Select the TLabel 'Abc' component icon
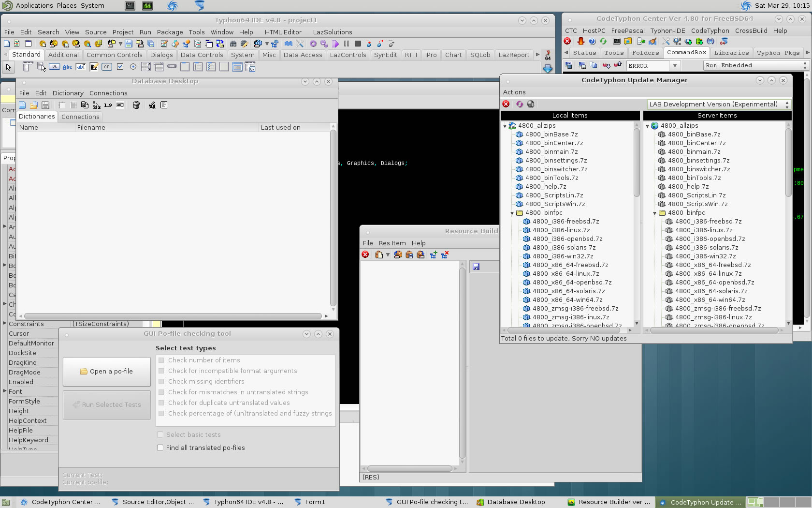The width and height of the screenshot is (812, 508). pos(68,67)
